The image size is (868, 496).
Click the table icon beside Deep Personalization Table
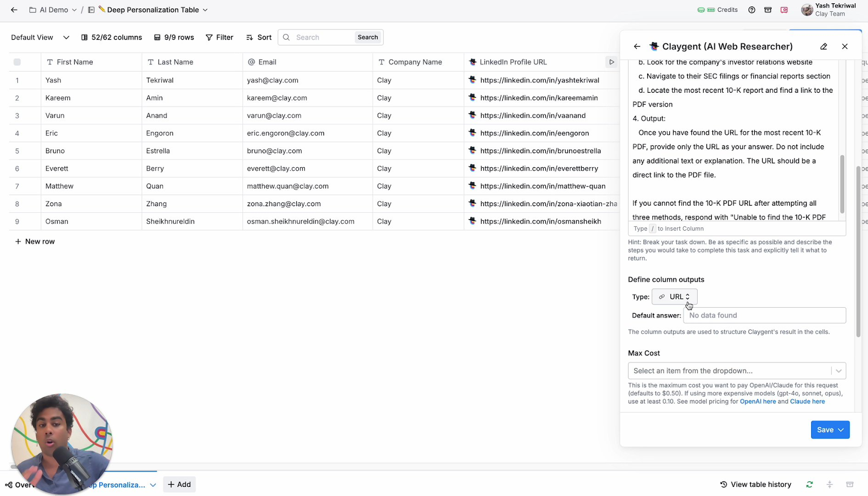(x=91, y=10)
